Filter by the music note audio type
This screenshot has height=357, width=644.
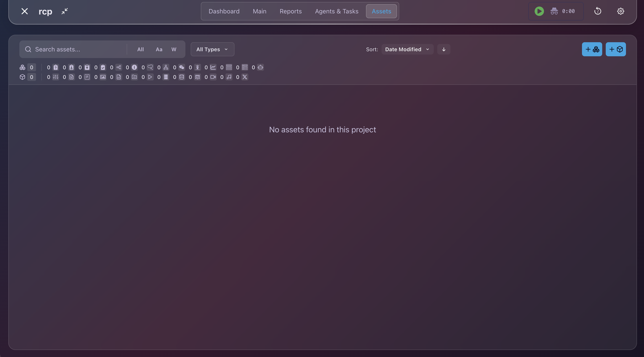point(229,77)
